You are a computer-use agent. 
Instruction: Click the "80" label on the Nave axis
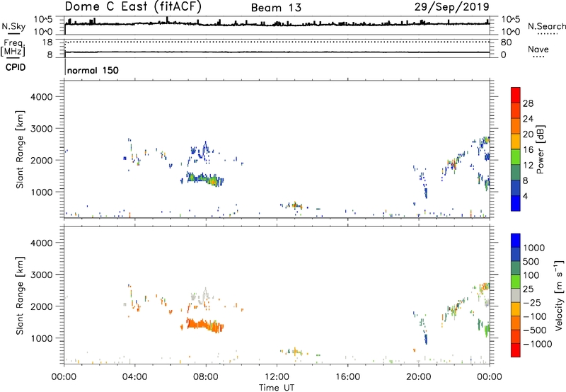[506, 42]
